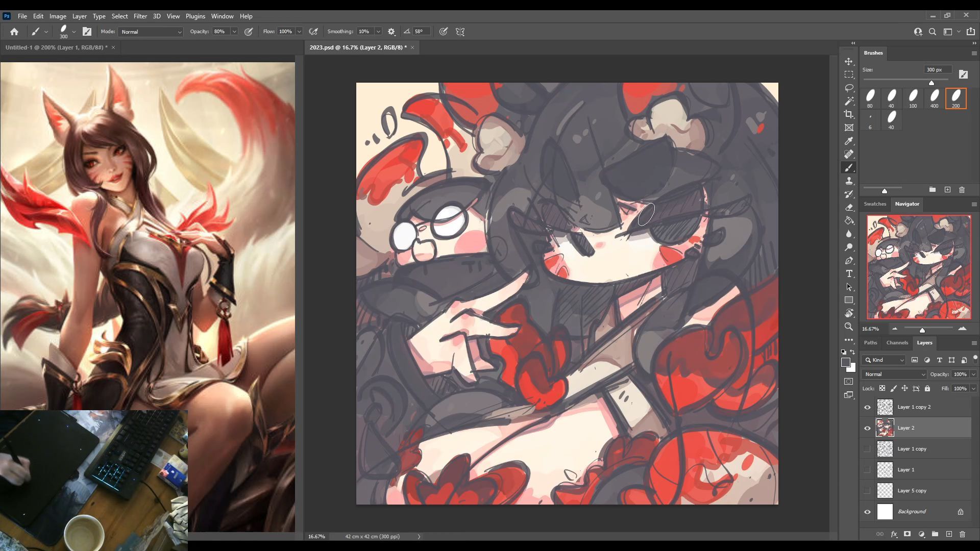Toggle pressure for size button
Screen dimensions: 980x551
(444, 32)
